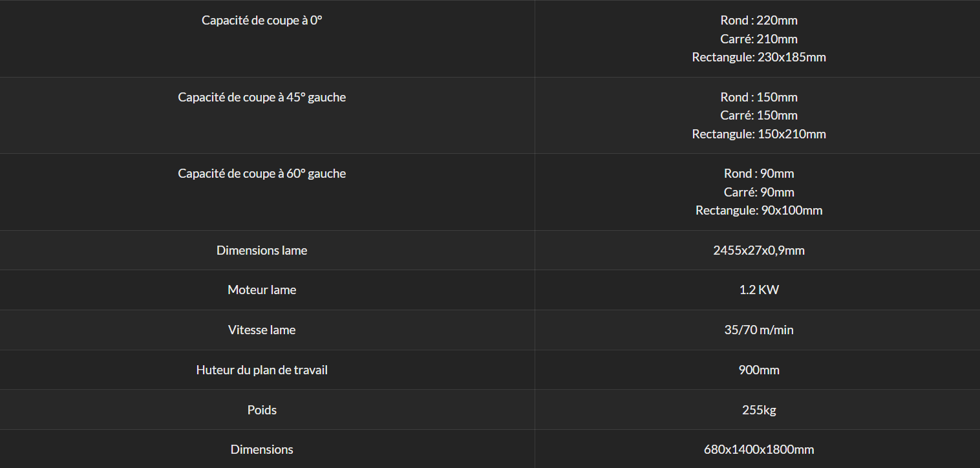The image size is (980, 468).
Task: Click 'Huteur du plan de travail' label
Action: 262,370
